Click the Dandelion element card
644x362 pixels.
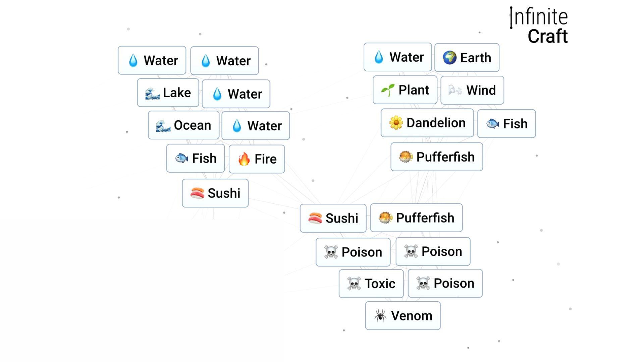427,123
